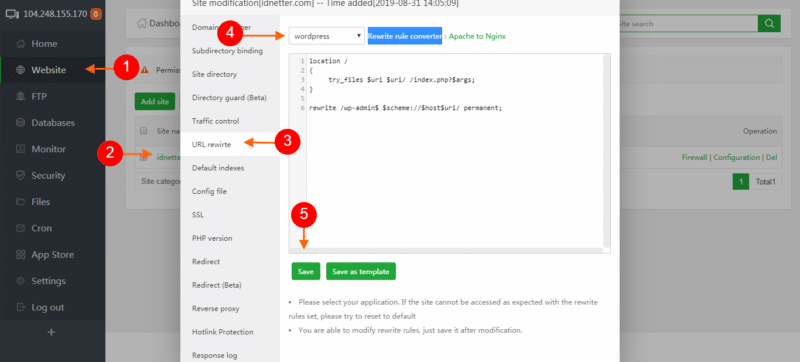Click the App Store grid icon
The width and height of the screenshot is (800, 362).
20,254
